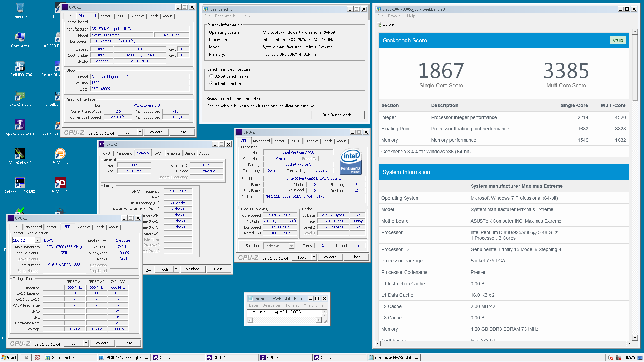Open Browser menu in Geekbench results window

[x=395, y=16]
